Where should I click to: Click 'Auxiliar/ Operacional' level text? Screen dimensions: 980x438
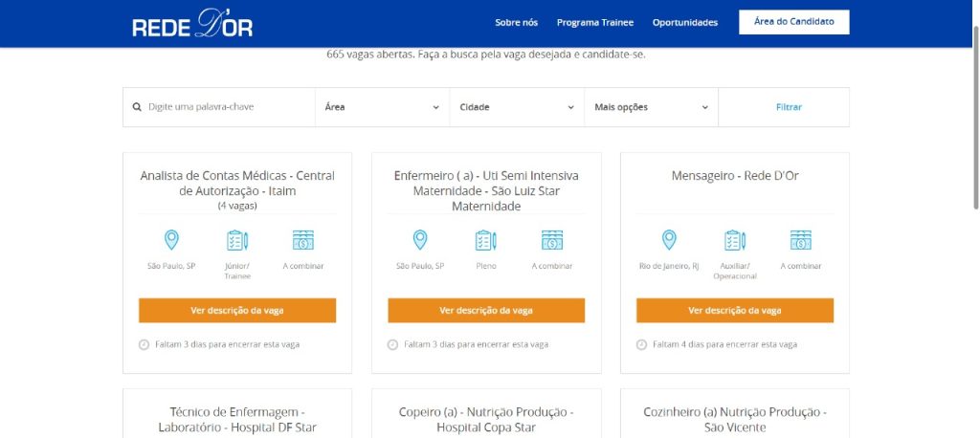(x=735, y=272)
